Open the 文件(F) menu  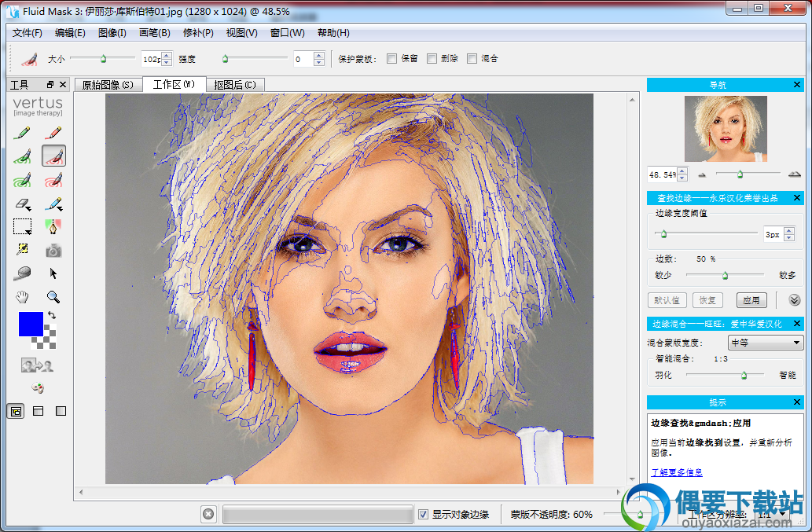[27, 32]
